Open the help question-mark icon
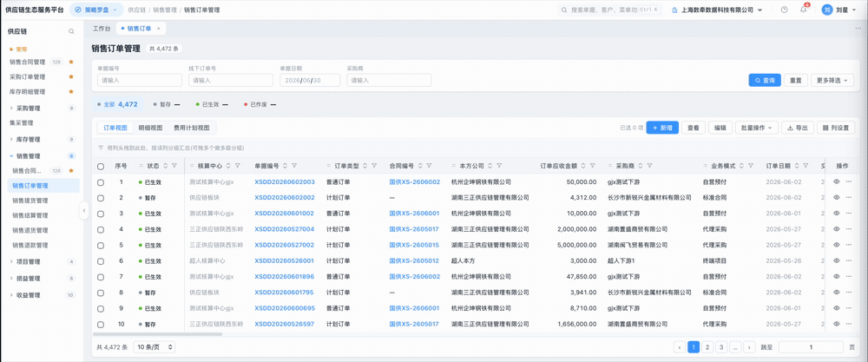Screen dimensions: 868x362 pos(784,10)
